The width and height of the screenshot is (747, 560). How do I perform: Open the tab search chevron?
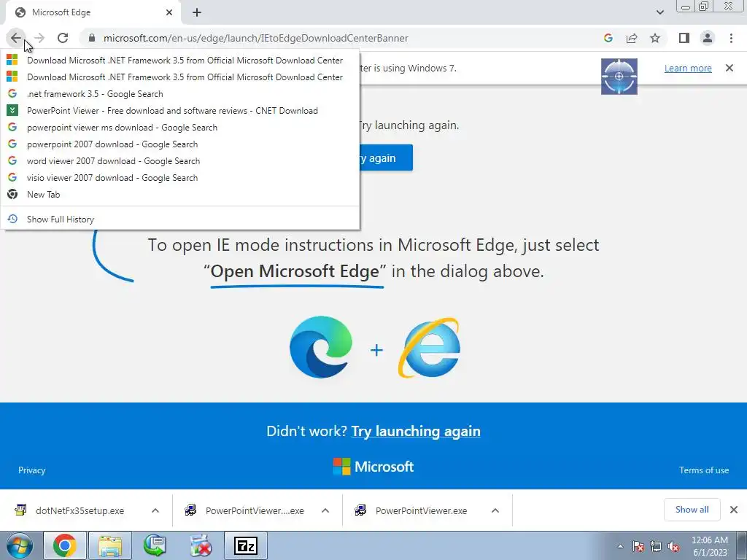click(659, 12)
